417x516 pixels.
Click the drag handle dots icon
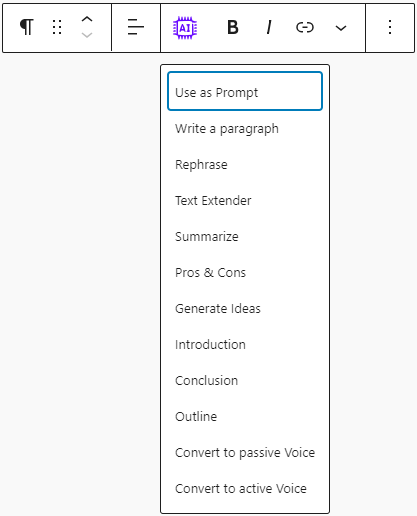point(57,27)
